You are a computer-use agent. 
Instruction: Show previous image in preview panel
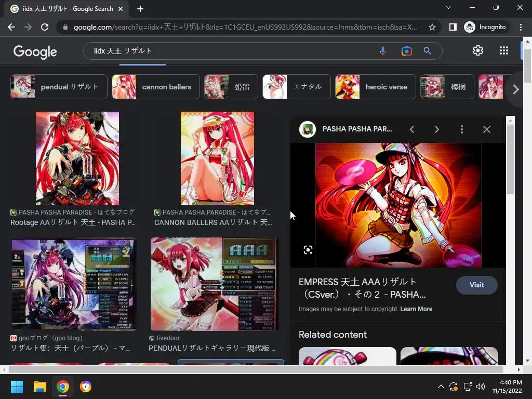(412, 129)
